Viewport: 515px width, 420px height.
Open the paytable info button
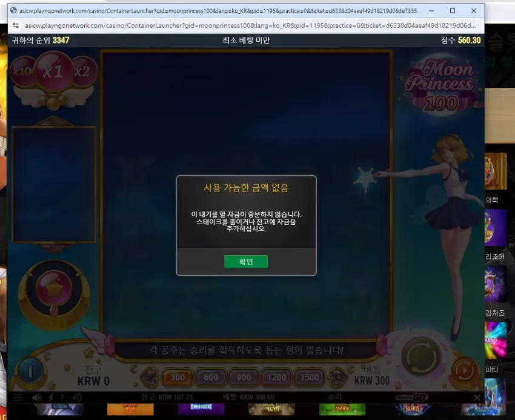click(30, 372)
